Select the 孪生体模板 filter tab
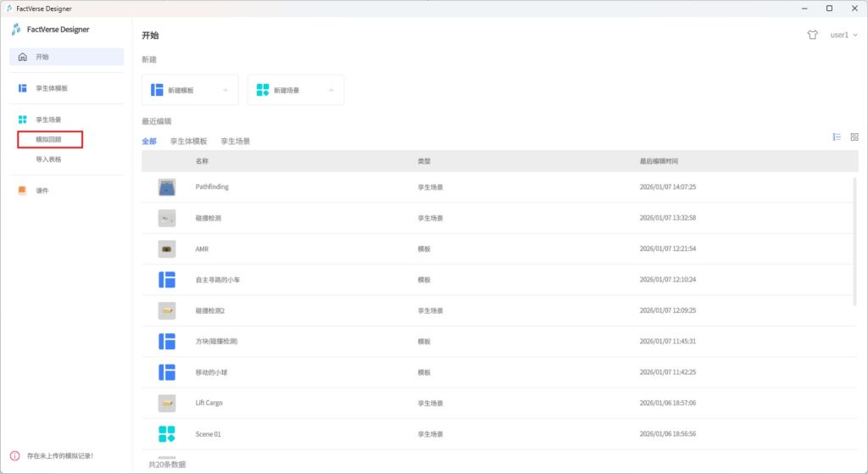The height and width of the screenshot is (474, 868). pyautogui.click(x=188, y=141)
